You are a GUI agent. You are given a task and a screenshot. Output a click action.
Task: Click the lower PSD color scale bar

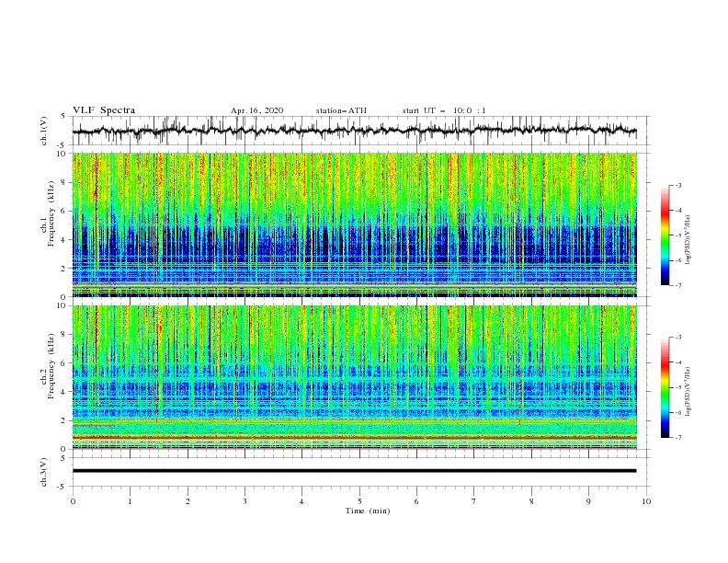coord(665,387)
